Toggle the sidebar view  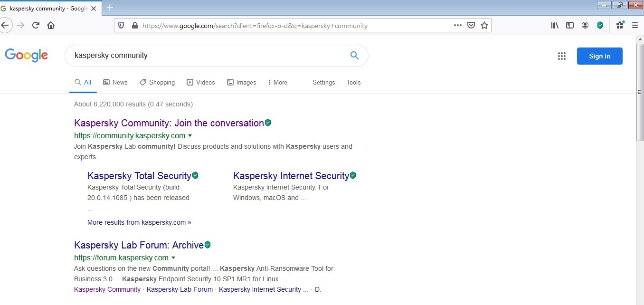click(570, 26)
